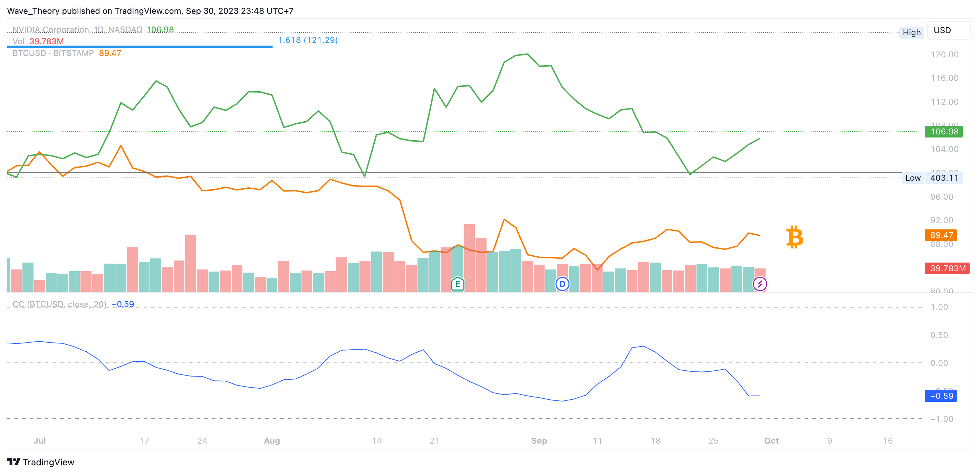Select the CC (BTCUSD, close, 20) indicator legend
This screenshot has width=980, height=474.
(59, 304)
